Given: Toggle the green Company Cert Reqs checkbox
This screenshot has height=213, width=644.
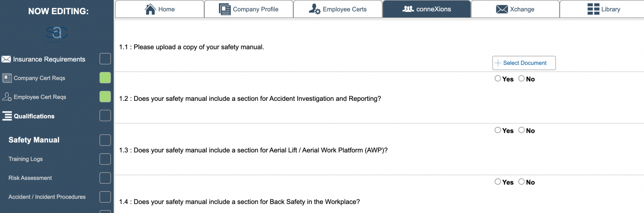Looking at the screenshot, I should tap(105, 78).
